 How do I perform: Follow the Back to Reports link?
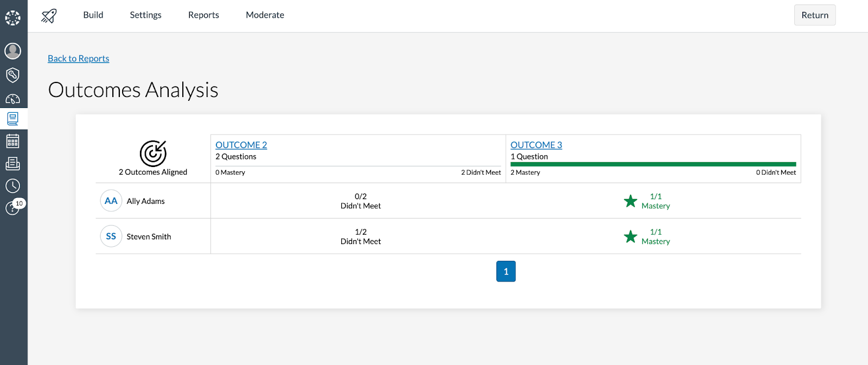[79, 59]
